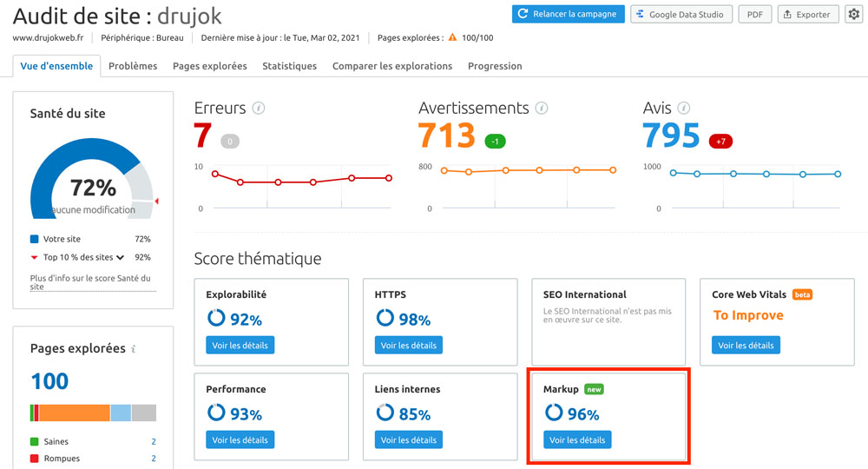Click the light blue segment of pages bar
The width and height of the screenshot is (868, 469).
[121, 413]
